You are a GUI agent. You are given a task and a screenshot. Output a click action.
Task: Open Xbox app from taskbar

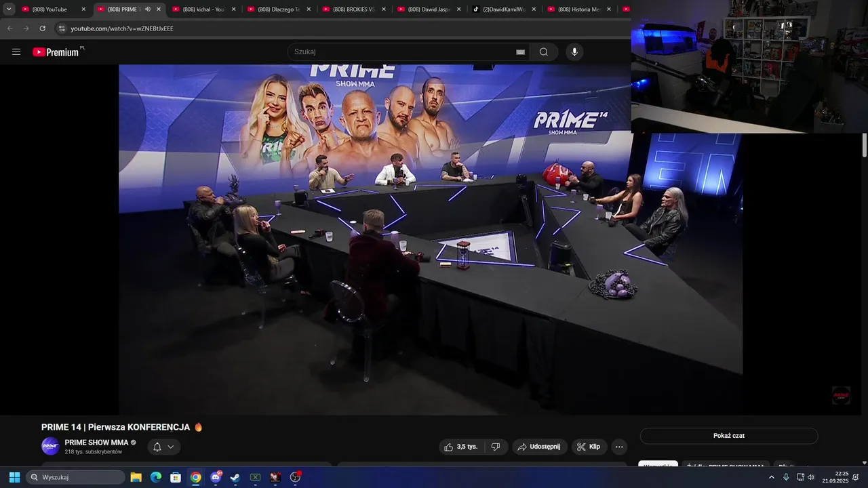pos(255,477)
